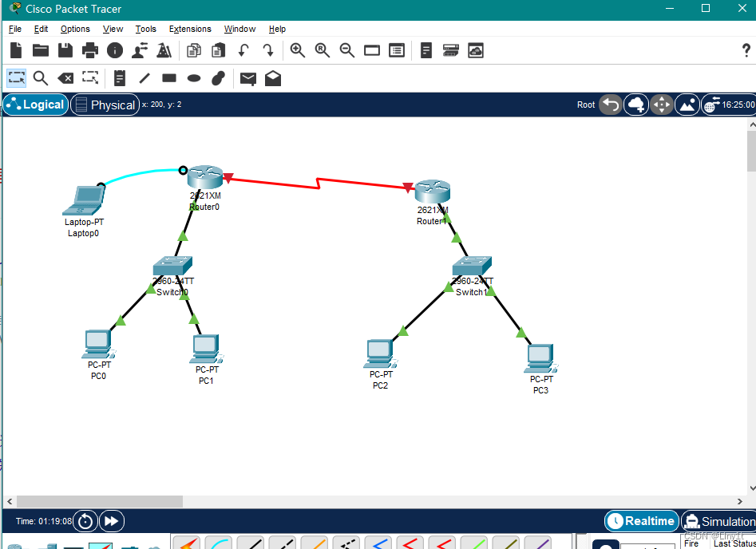The height and width of the screenshot is (549, 756).
Task: Click the Paste clipboard icon
Action: (219, 50)
